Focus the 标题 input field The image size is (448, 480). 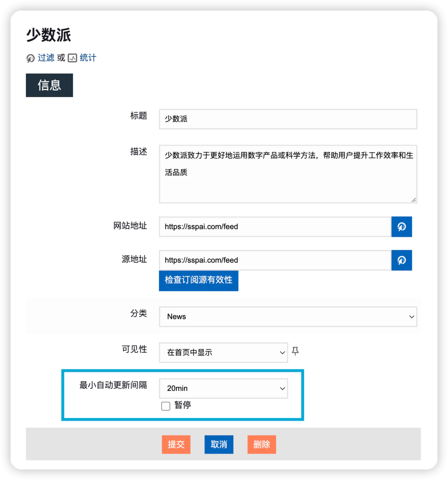point(288,119)
